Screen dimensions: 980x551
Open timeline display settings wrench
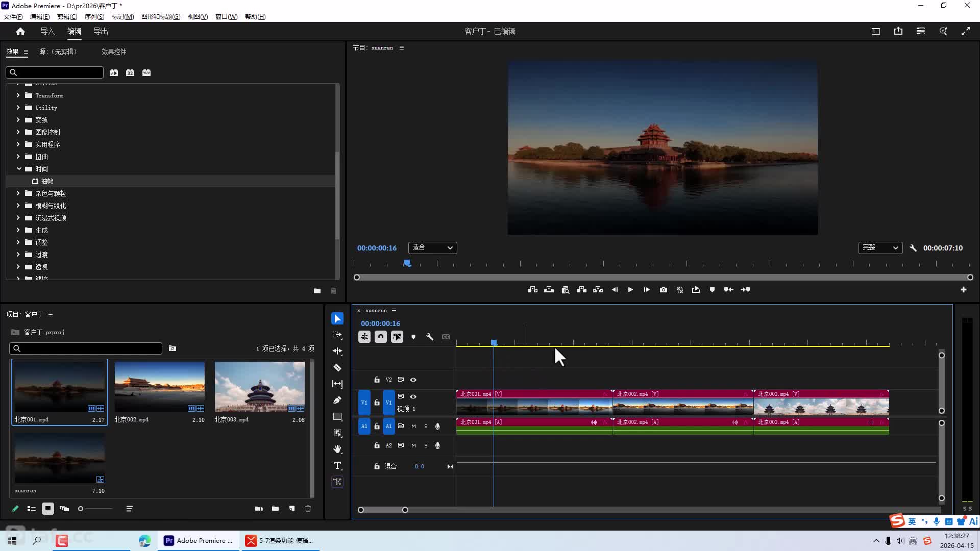pyautogui.click(x=430, y=337)
